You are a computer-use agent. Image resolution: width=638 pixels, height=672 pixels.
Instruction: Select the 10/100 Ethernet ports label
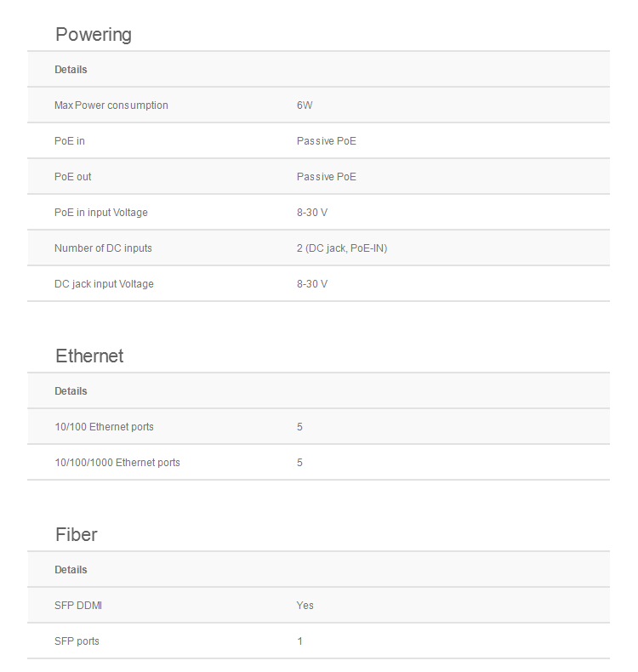pos(104,427)
